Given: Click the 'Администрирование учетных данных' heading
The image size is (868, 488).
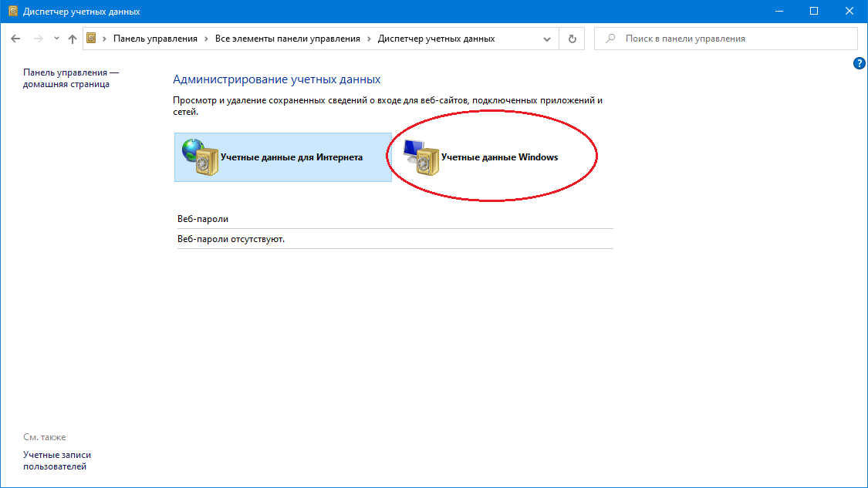Looking at the screenshot, I should 277,79.
